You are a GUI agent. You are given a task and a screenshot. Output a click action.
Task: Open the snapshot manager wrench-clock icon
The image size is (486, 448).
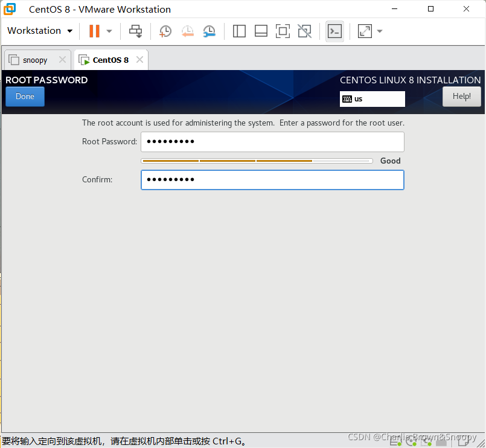[209, 31]
